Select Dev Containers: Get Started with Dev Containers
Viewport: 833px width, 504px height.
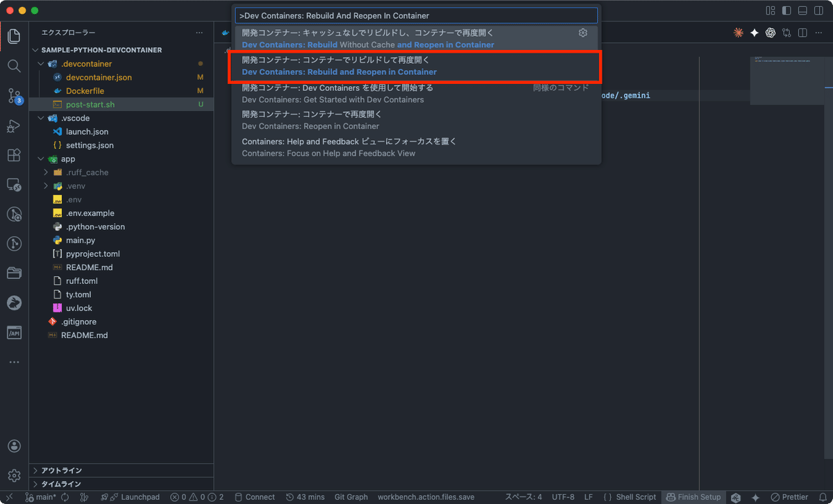click(416, 93)
